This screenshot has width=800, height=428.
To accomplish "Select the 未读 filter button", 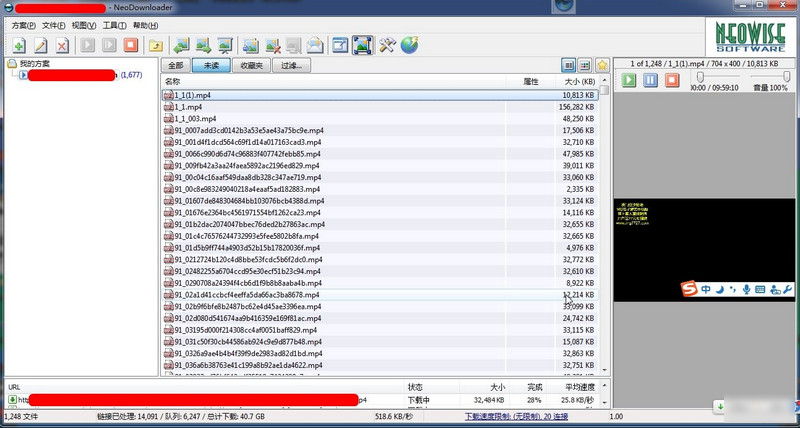I will (211, 65).
